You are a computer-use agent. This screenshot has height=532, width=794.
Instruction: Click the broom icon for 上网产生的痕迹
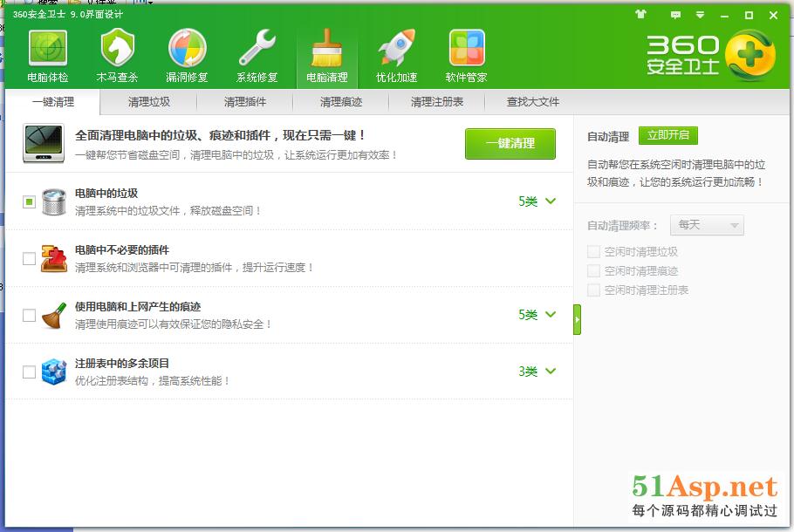click(x=54, y=315)
